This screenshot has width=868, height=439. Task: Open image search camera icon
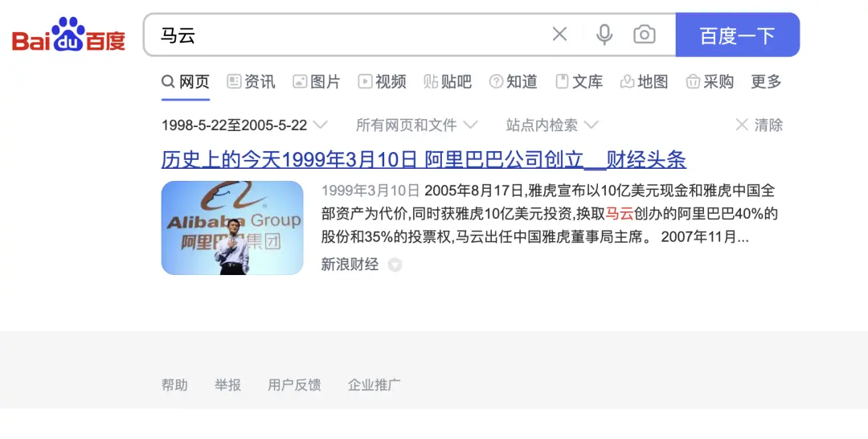(x=645, y=35)
